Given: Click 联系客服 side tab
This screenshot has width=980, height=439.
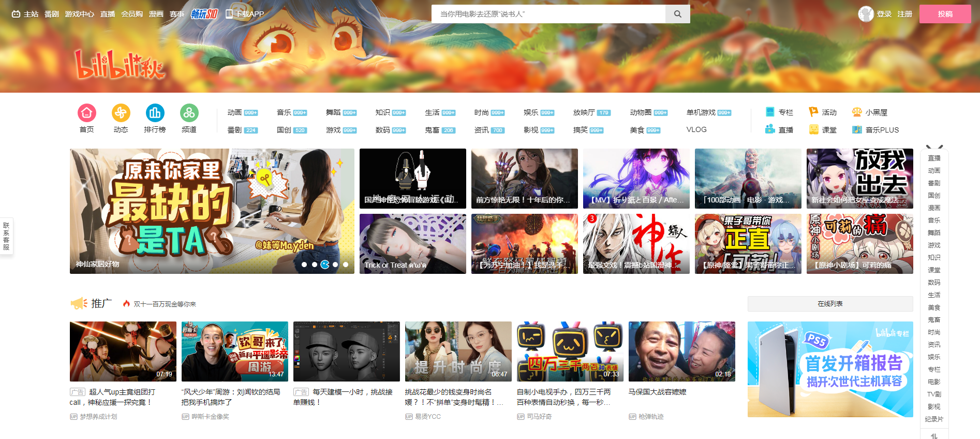Looking at the screenshot, I should point(6,236).
